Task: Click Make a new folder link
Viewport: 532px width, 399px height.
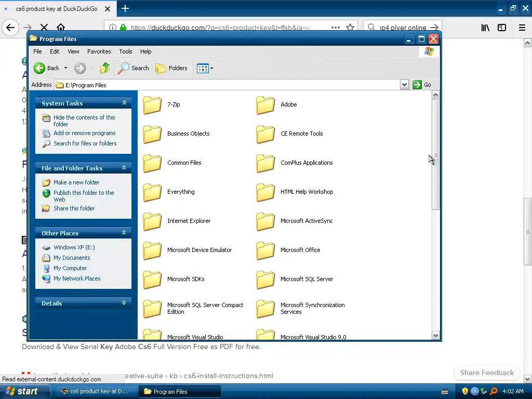Action: point(76,182)
